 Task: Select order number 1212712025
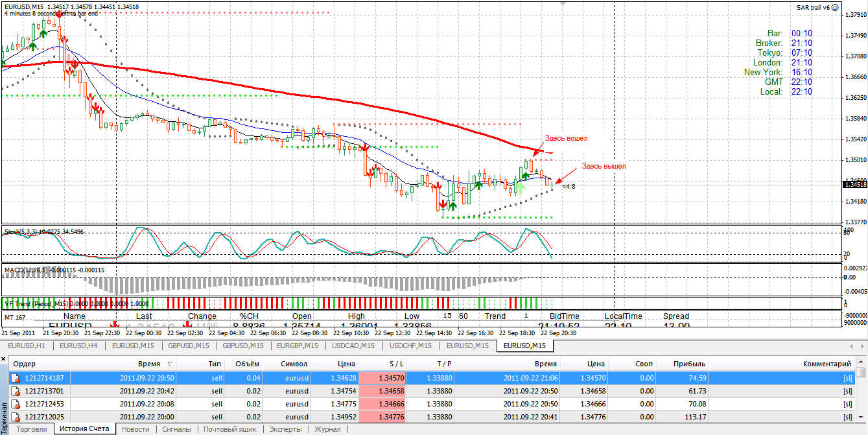(x=44, y=417)
